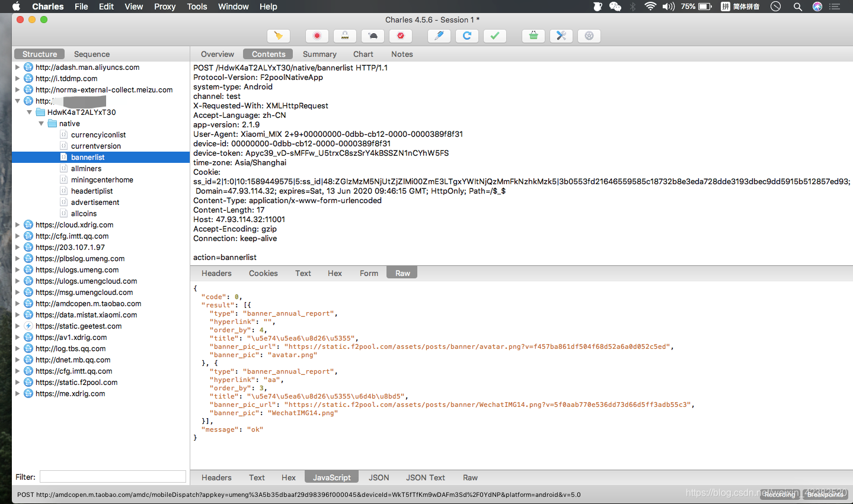Open the Bluetooth status icon

[x=632, y=7]
